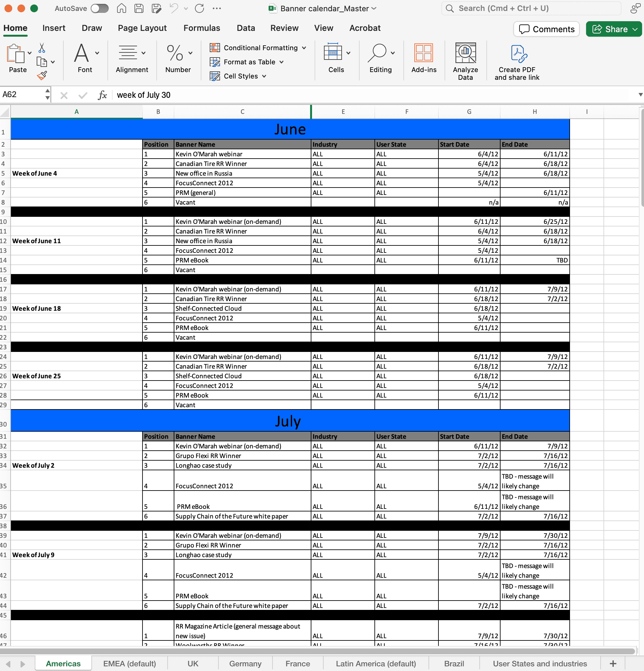
Task: Toggle the AutoSave switch
Action: click(100, 8)
